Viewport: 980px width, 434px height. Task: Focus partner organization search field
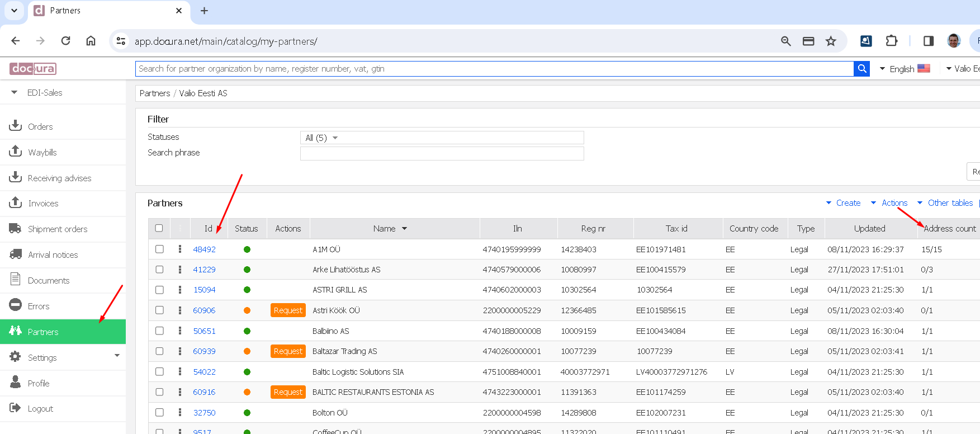[x=494, y=69]
